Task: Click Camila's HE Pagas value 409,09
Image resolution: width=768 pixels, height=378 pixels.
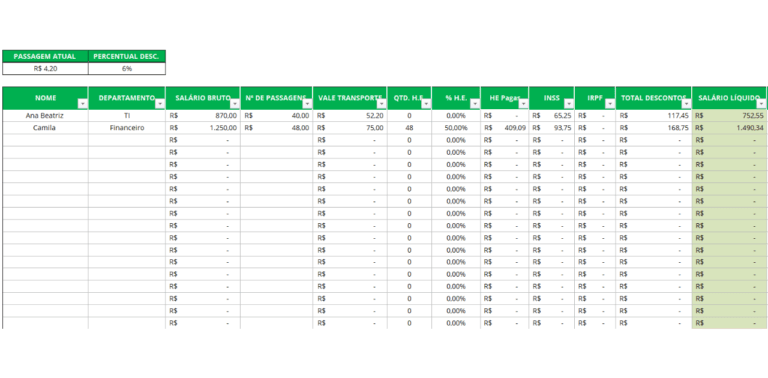Action: pyautogui.click(x=504, y=128)
